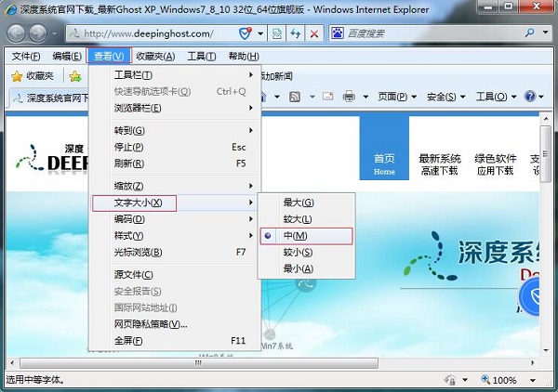Open the Safety (安全) command bar dropdown
The width and height of the screenshot is (558, 392).
[445, 97]
